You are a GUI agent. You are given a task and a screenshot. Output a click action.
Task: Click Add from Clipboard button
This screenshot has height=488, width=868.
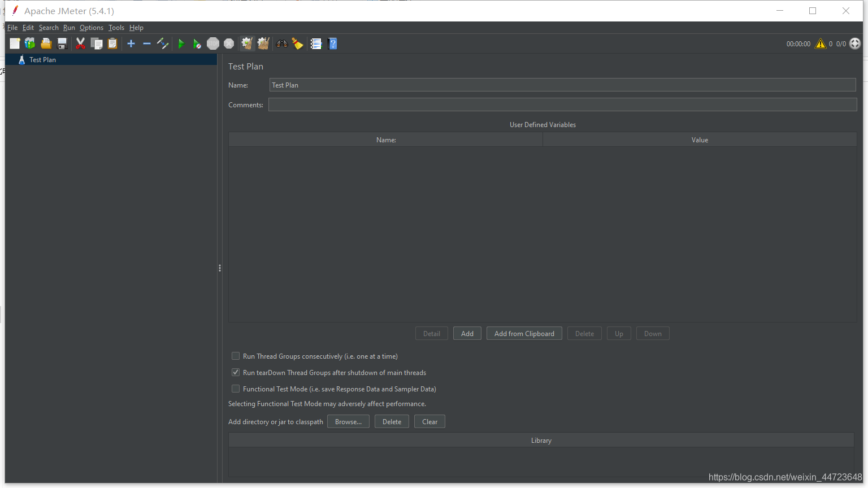coord(524,333)
